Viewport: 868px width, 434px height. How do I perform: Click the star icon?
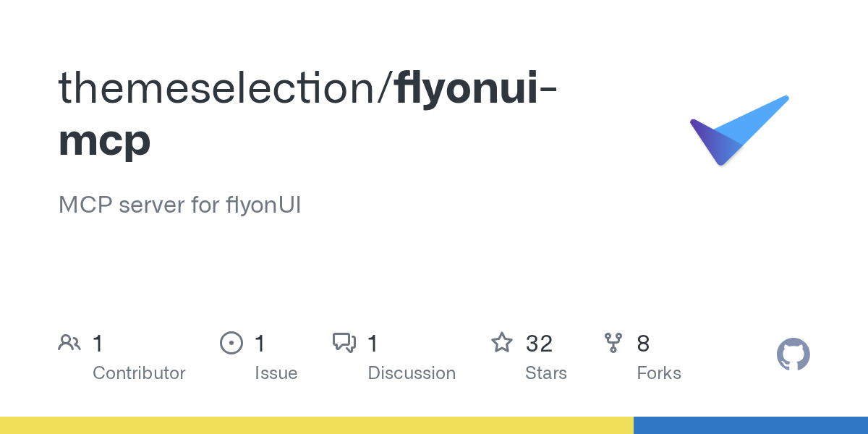(x=502, y=343)
